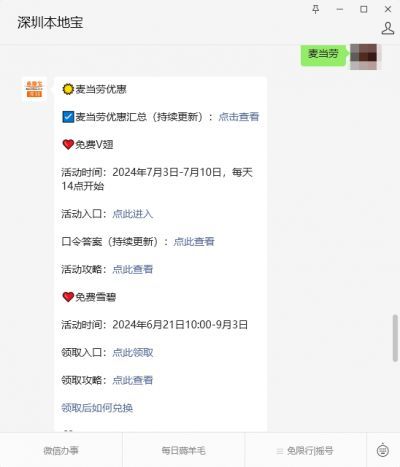Click the green 麦当劳 message bubble
This screenshot has width=400, height=467.
coord(323,53)
